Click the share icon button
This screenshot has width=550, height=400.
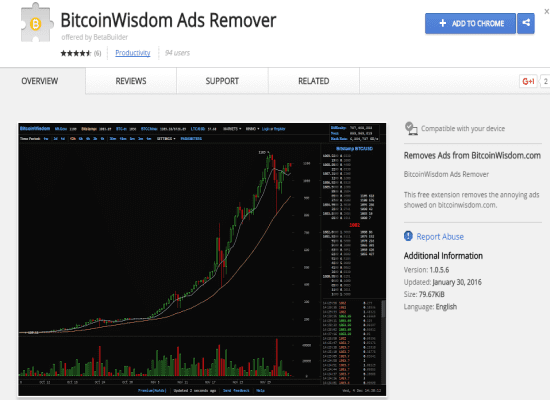[526, 23]
